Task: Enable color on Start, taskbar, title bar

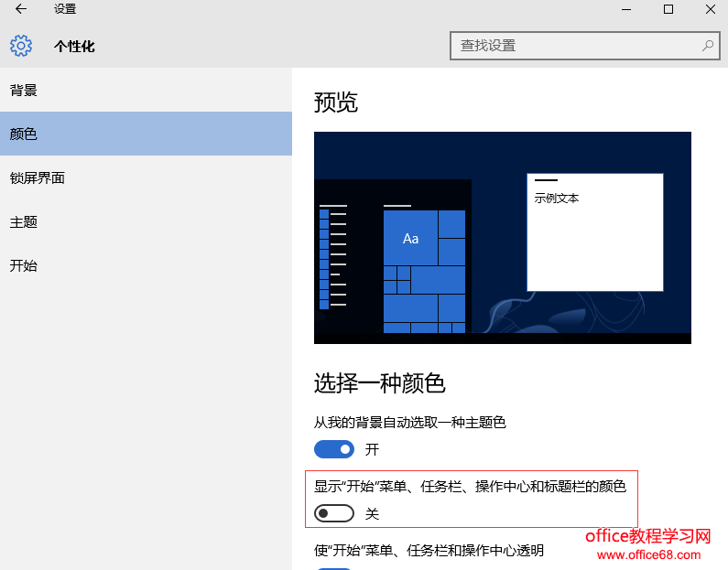Action: pos(334,513)
